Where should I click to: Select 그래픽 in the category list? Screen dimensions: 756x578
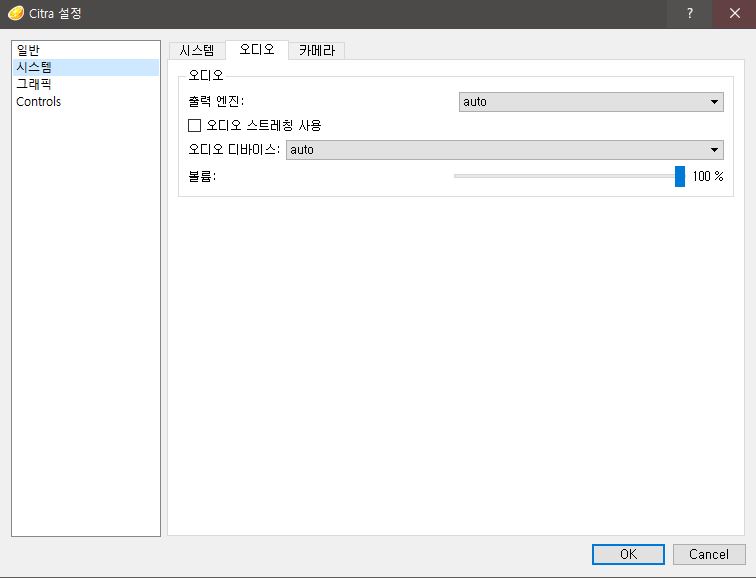pyautogui.click(x=34, y=84)
